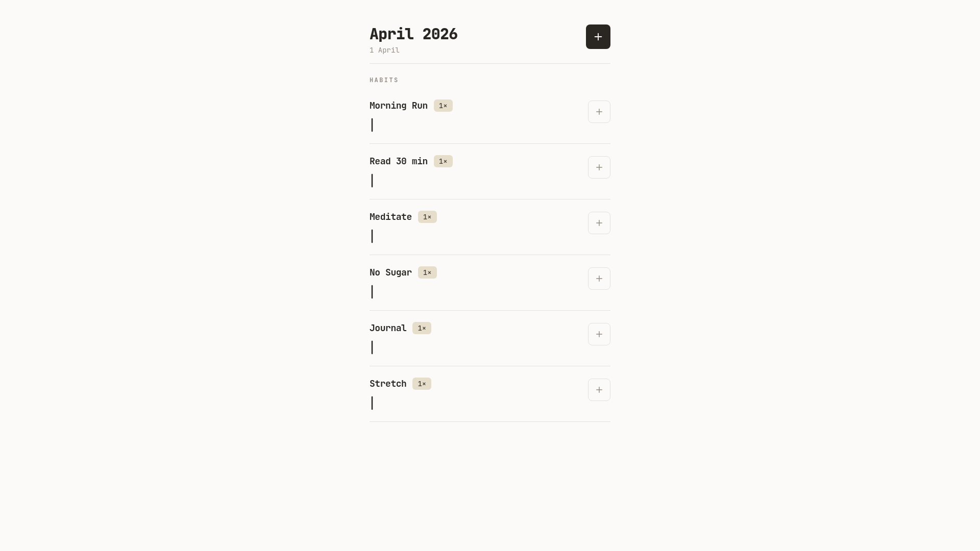Log a Morning Run with its plus
The image size is (980, 551).
click(x=599, y=112)
